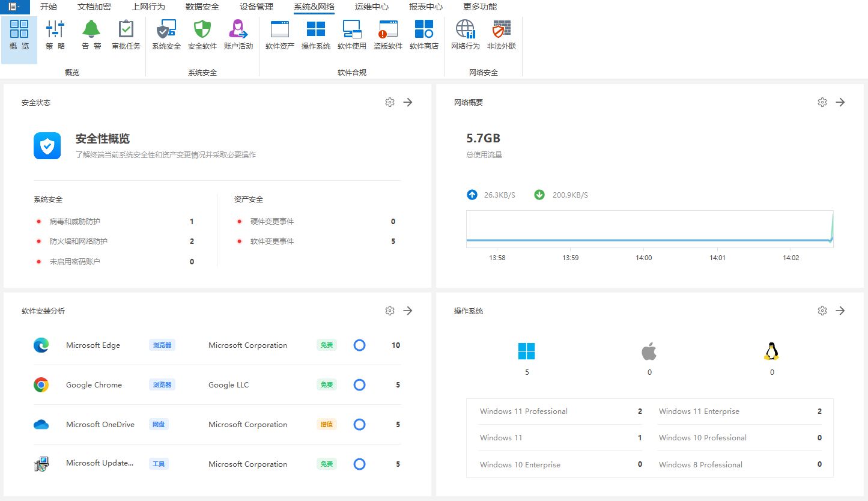Open the 策略 policy icon
The image size is (868, 501).
(55, 29)
